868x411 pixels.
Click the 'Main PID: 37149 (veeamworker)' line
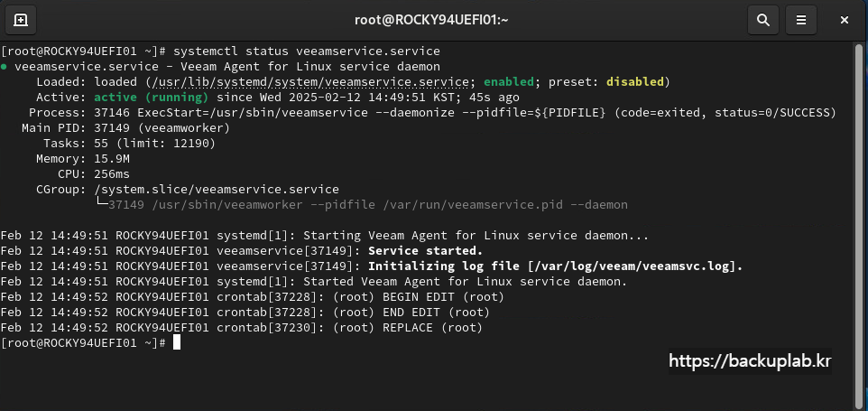pyautogui.click(x=125, y=128)
